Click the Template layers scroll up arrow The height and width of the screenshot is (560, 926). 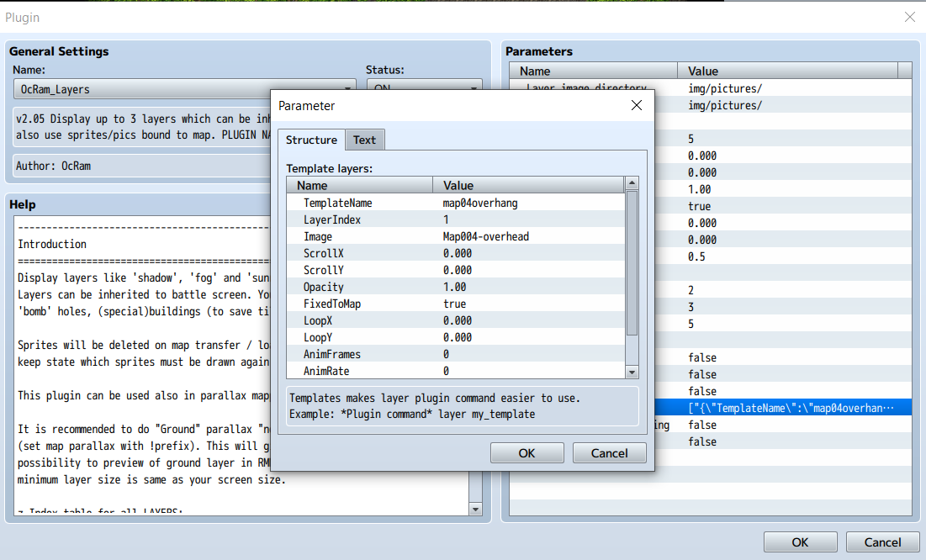632,183
